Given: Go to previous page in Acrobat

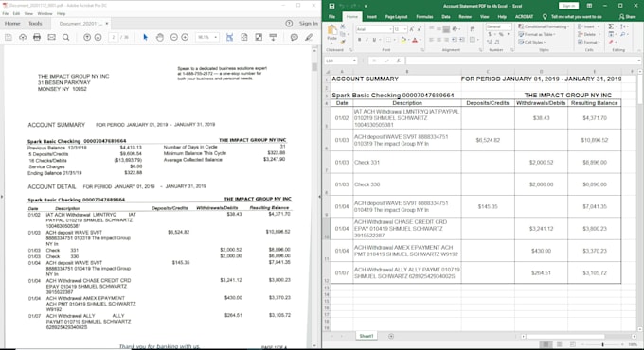Looking at the screenshot, I should (87, 37).
